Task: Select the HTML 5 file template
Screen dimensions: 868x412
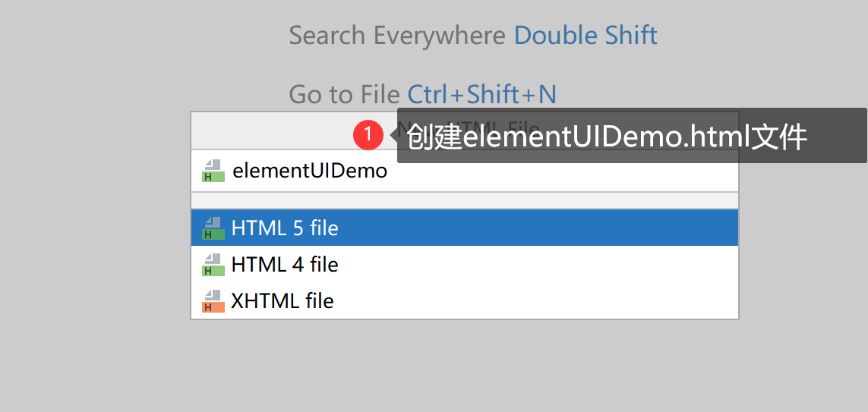Action: [465, 228]
